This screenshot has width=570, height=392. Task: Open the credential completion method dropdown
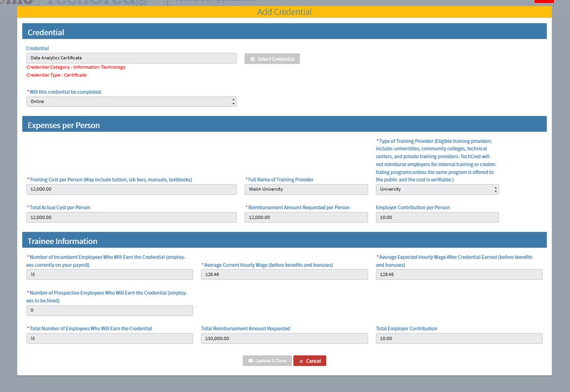pyautogui.click(x=131, y=102)
